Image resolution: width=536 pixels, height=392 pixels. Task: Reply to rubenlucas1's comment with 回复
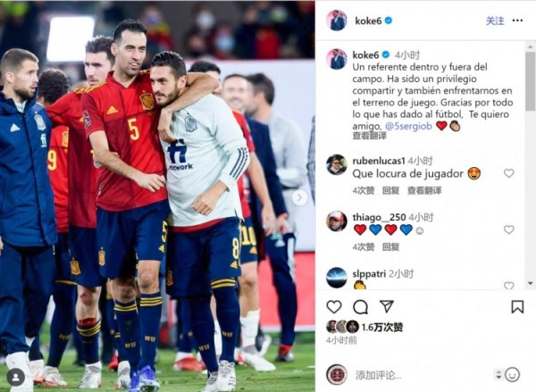pyautogui.click(x=390, y=190)
